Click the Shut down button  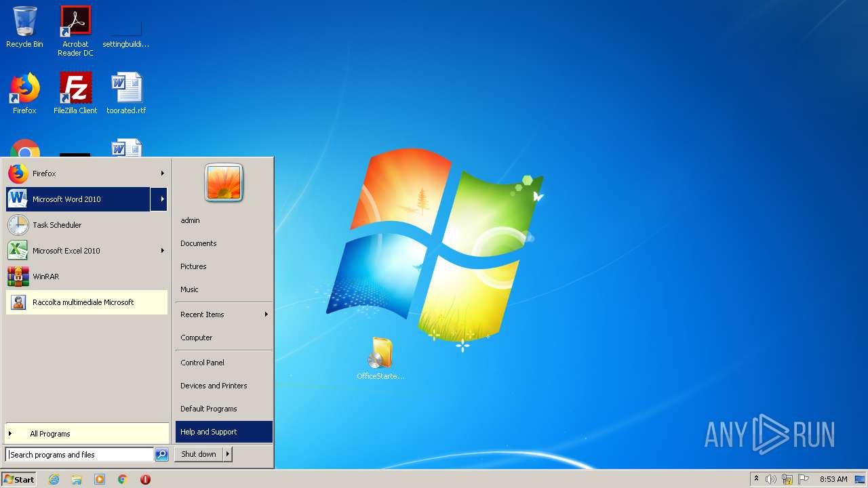pos(199,455)
